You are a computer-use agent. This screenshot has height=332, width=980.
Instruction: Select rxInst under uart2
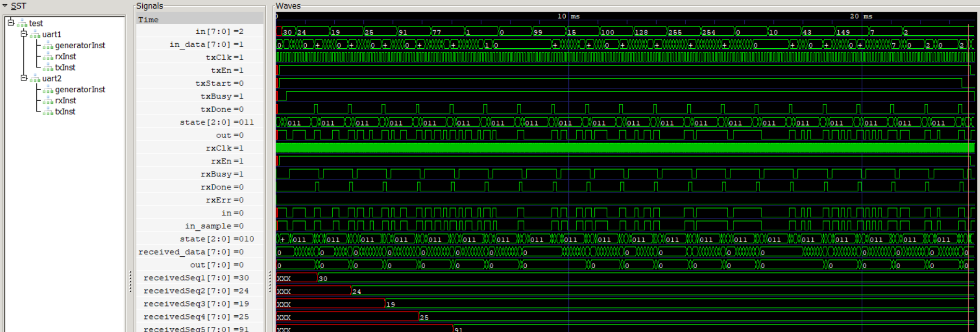click(65, 101)
